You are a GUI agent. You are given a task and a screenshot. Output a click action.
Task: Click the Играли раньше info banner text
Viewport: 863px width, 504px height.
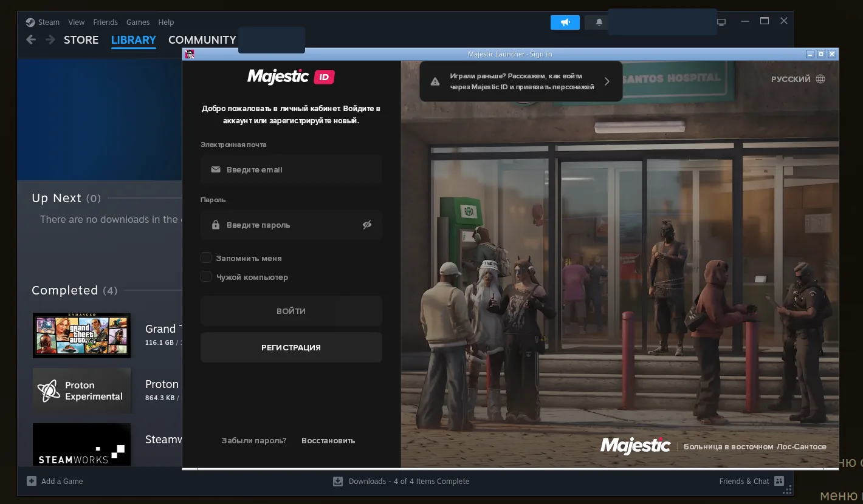click(522, 81)
